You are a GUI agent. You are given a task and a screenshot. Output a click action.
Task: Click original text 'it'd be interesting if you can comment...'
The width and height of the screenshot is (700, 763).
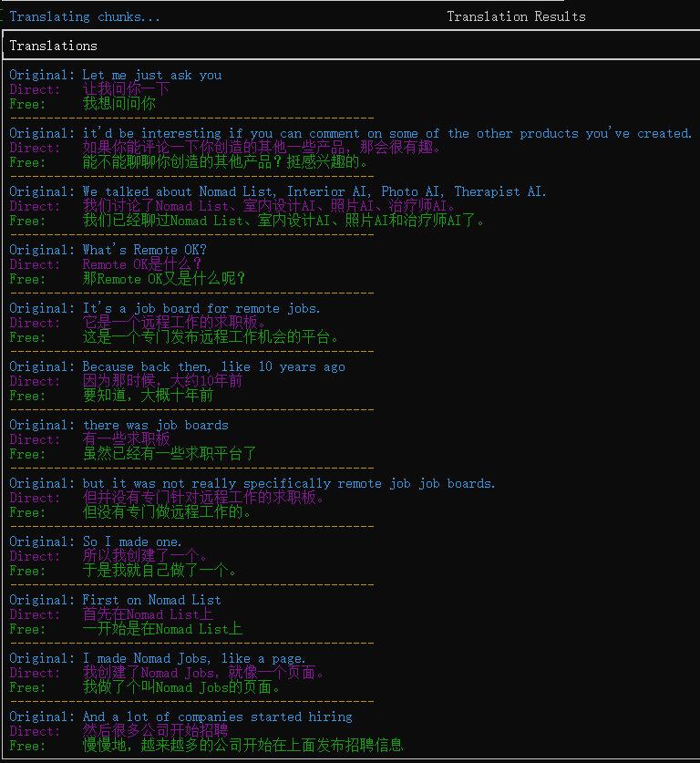(387, 133)
